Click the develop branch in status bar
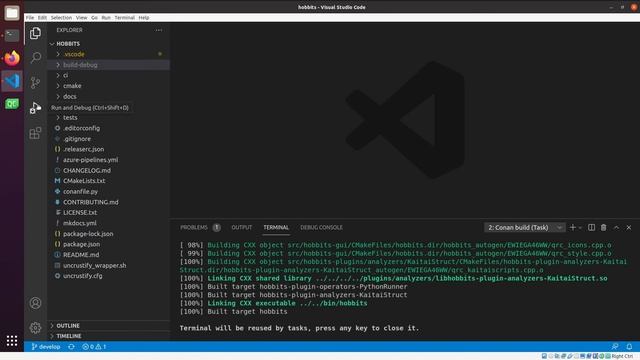 (46, 347)
